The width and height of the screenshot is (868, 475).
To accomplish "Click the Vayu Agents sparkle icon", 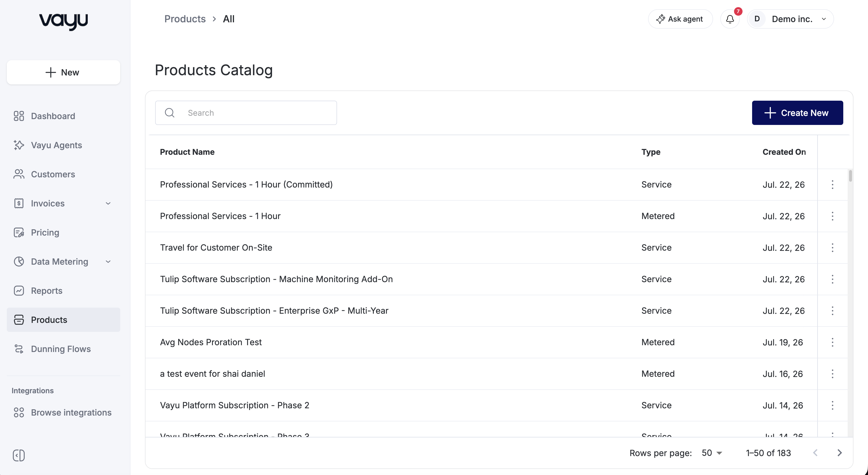I will (19, 145).
